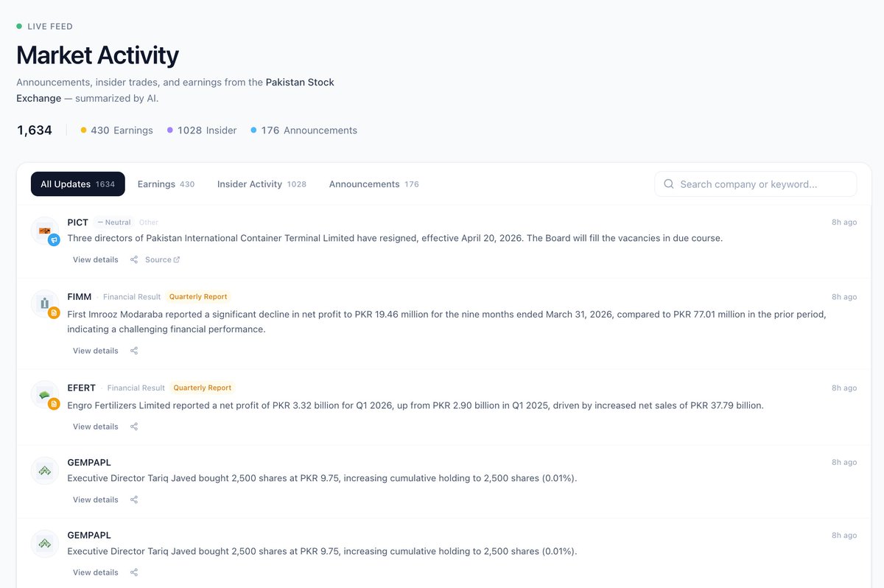Click the EFERT row's 8h ago timestamp
This screenshot has width=884, height=588.
(844, 388)
